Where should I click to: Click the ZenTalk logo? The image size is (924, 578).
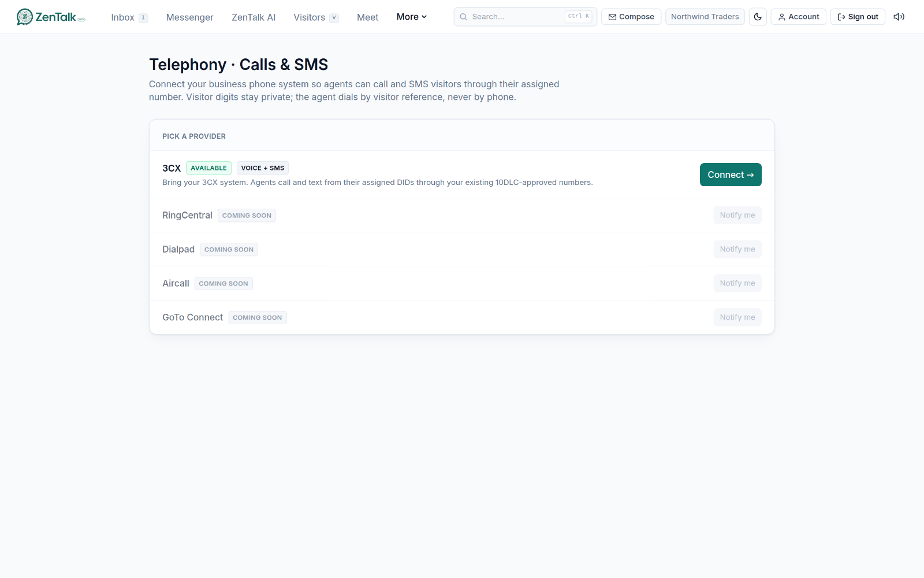51,17
